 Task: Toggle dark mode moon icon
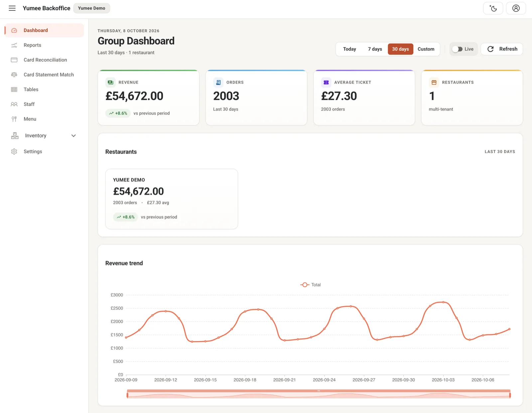(493, 8)
